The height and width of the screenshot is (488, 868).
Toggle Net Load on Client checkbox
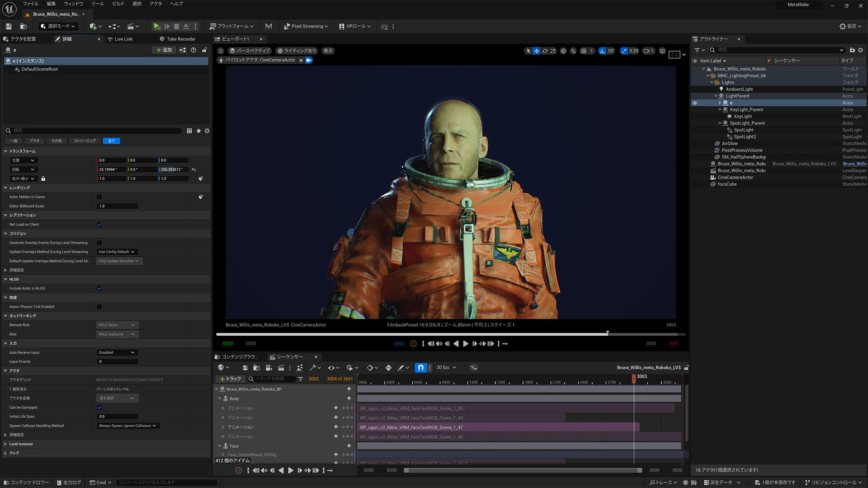coord(99,225)
